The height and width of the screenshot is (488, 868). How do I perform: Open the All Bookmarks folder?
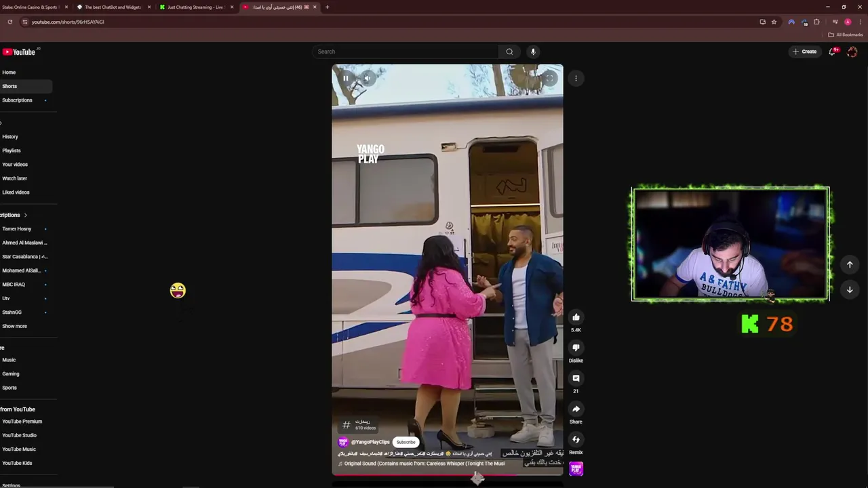click(845, 35)
